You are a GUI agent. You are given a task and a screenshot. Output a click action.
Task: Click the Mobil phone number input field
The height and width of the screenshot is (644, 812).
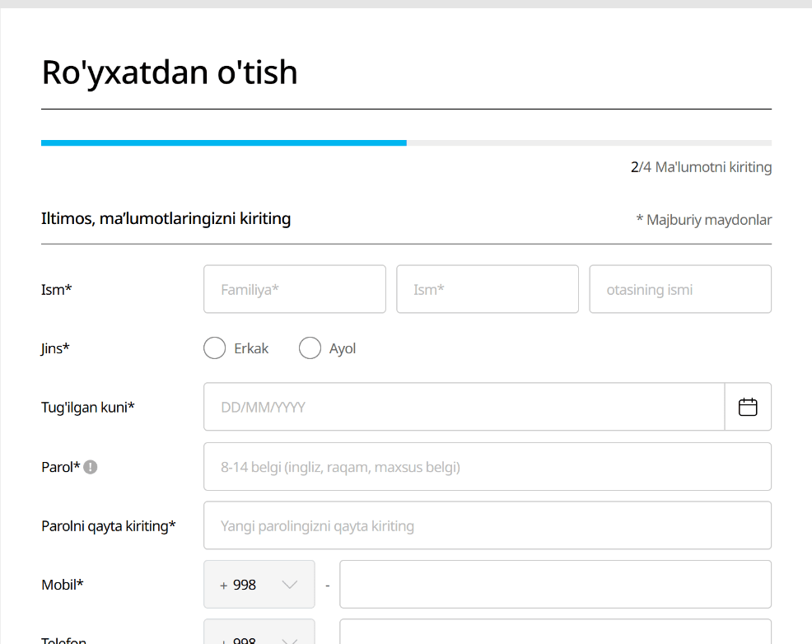click(x=556, y=585)
